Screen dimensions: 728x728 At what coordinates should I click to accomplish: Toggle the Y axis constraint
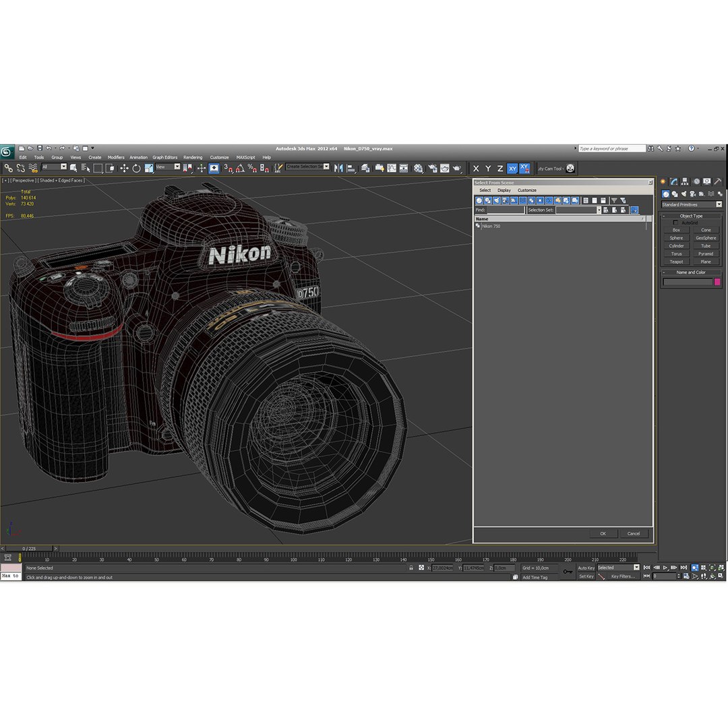(488, 169)
